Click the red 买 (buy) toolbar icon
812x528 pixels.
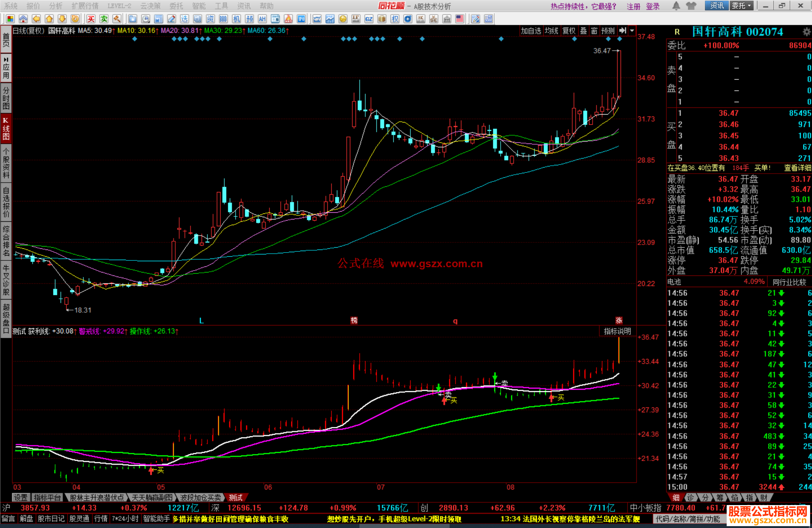91,19
